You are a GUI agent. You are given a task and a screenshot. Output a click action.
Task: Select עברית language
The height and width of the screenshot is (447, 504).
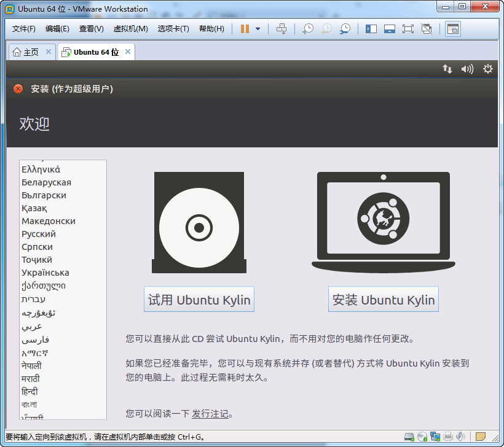[33, 299]
